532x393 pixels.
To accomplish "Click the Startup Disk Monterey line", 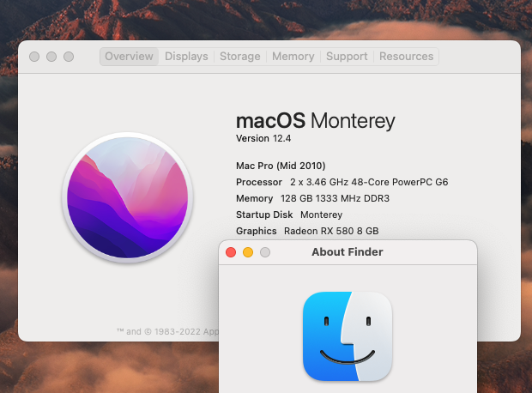I will click(x=289, y=215).
